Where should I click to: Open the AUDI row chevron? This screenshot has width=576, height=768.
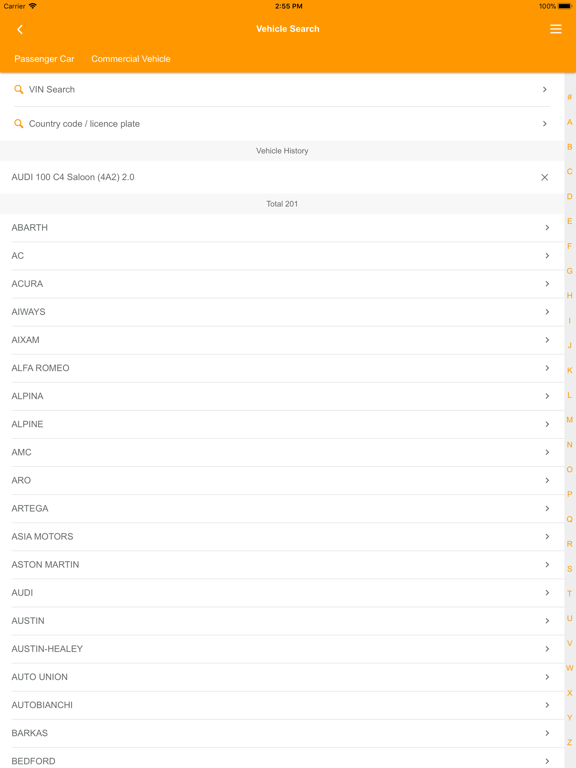tap(547, 593)
